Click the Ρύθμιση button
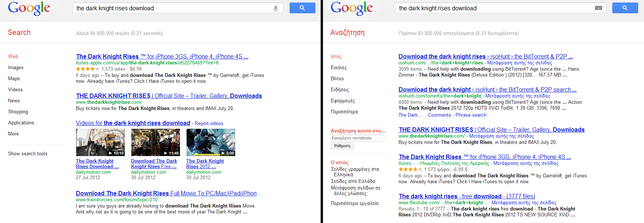The width and height of the screenshot is (644, 223). [x=342, y=146]
